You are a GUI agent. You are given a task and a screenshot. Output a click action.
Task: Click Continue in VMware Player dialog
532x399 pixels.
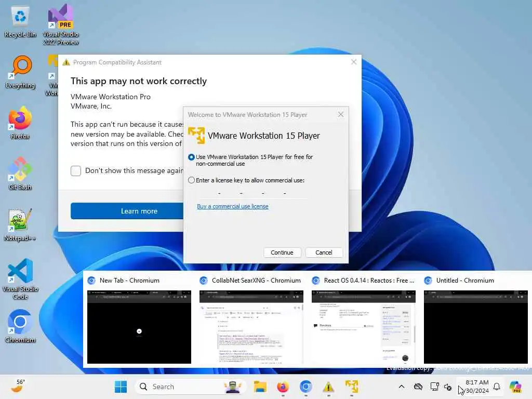pos(282,252)
